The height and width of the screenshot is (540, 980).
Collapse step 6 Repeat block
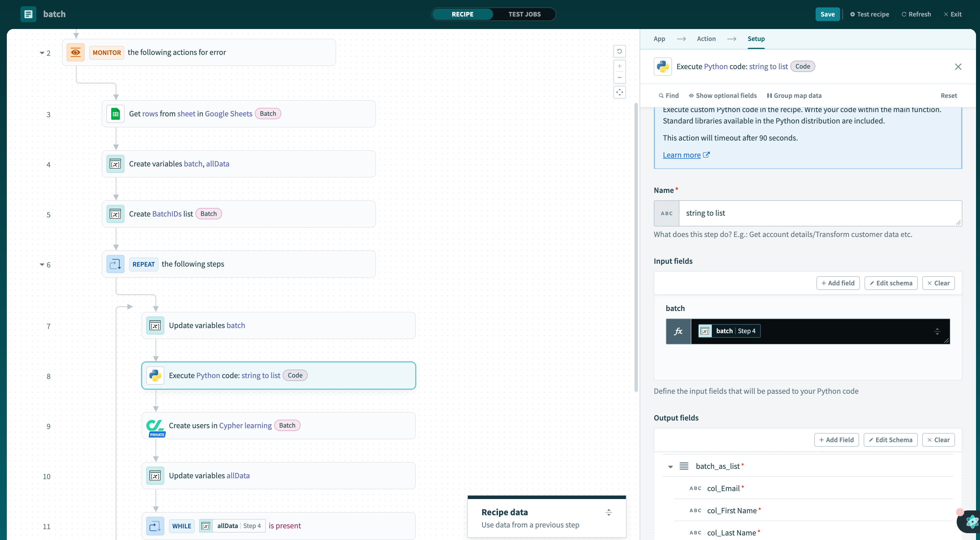click(42, 265)
